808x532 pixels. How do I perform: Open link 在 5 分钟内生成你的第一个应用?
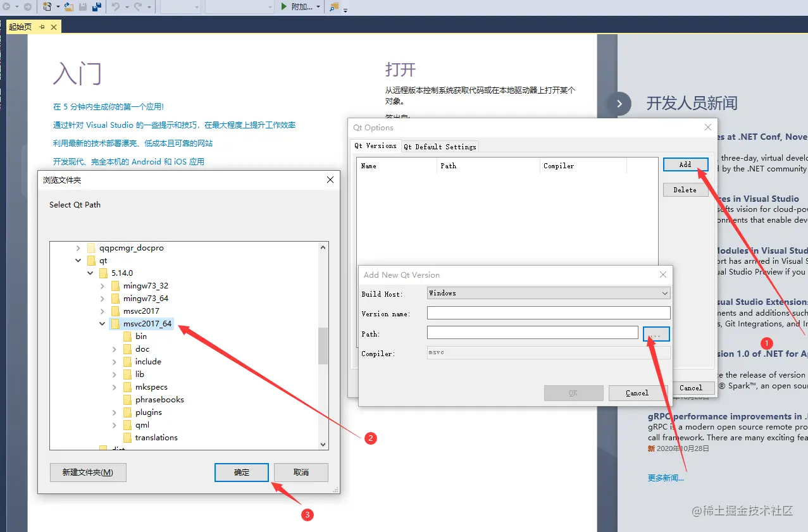[x=108, y=107]
